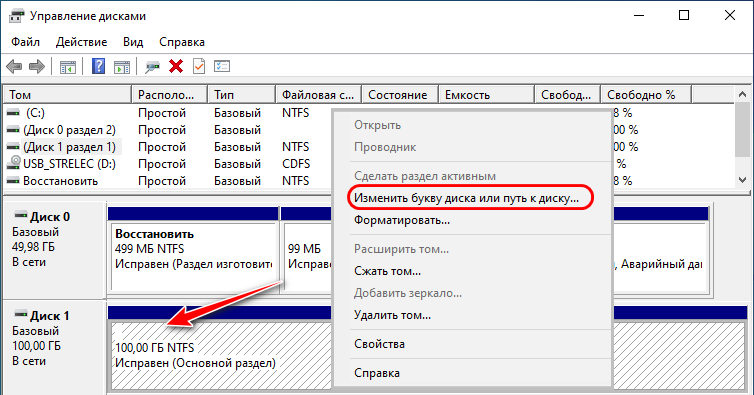This screenshot has width=754, height=395.
Task: Click the Disk Management title bar icon
Action: point(16,16)
